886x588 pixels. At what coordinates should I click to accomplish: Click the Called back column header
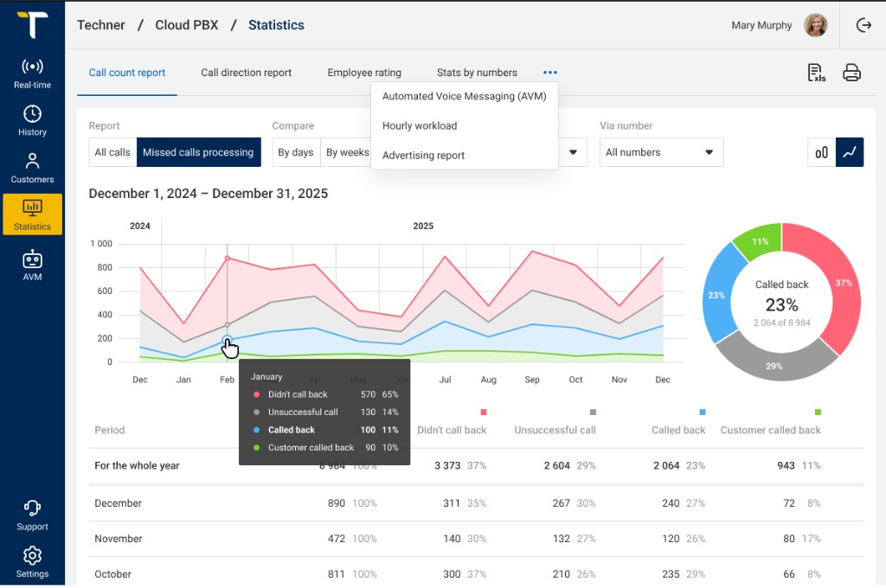click(678, 430)
